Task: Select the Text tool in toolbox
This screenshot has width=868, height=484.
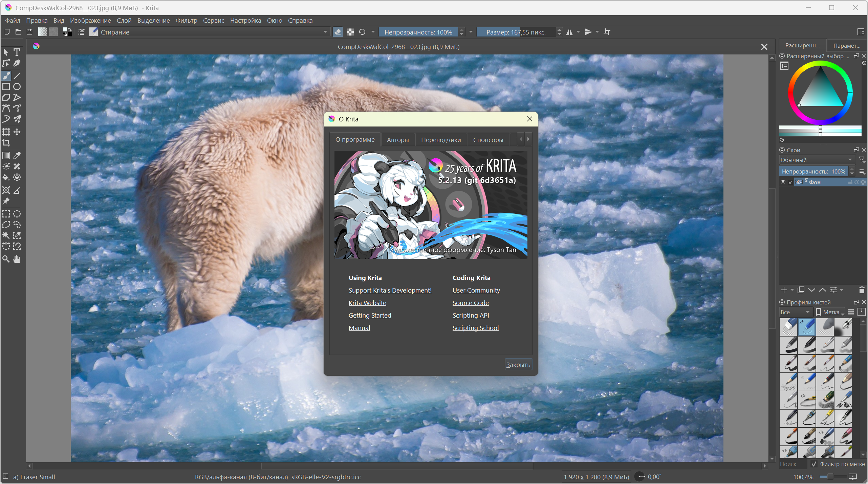Action: [x=17, y=52]
